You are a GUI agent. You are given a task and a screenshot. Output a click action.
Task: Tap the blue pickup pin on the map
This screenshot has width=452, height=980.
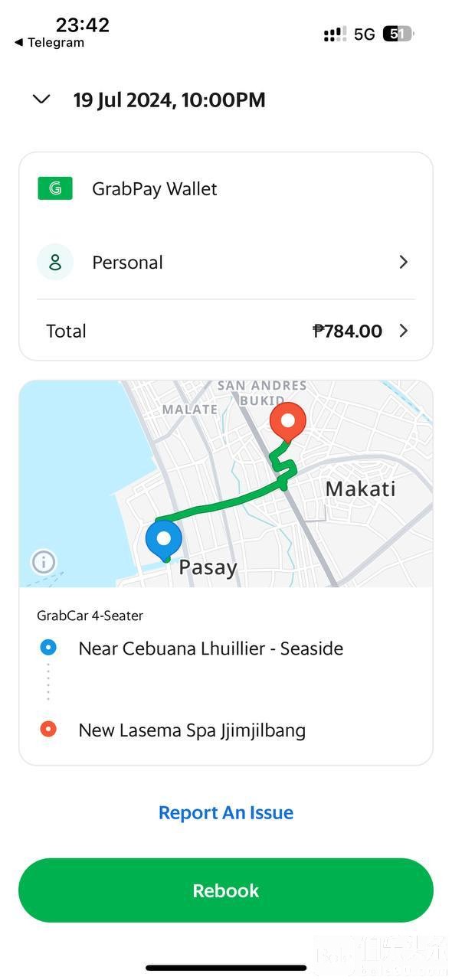point(164,540)
